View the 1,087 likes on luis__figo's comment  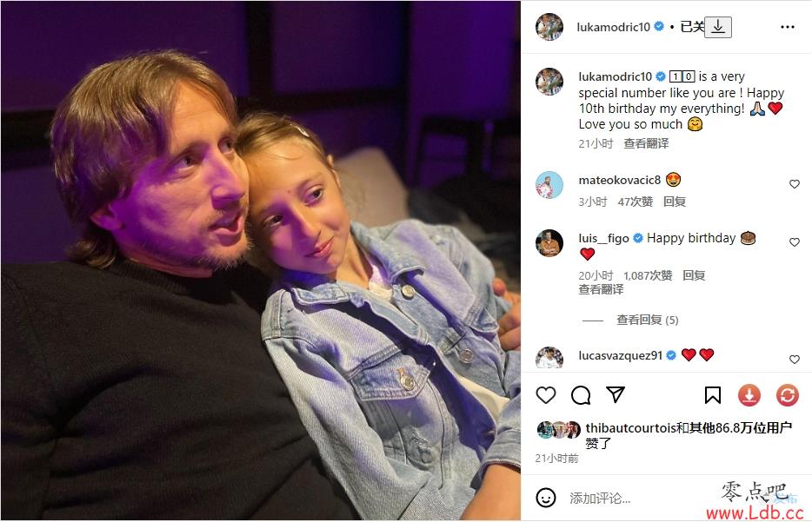click(x=648, y=275)
